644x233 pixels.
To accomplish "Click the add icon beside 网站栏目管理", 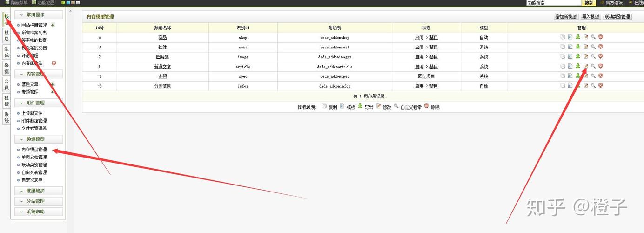I will tap(53, 25).
